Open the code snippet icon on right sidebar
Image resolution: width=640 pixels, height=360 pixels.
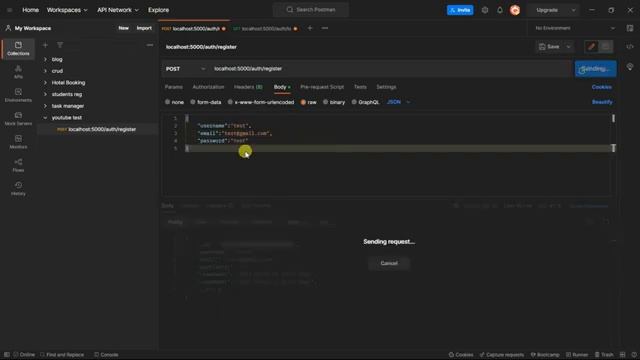(x=630, y=47)
